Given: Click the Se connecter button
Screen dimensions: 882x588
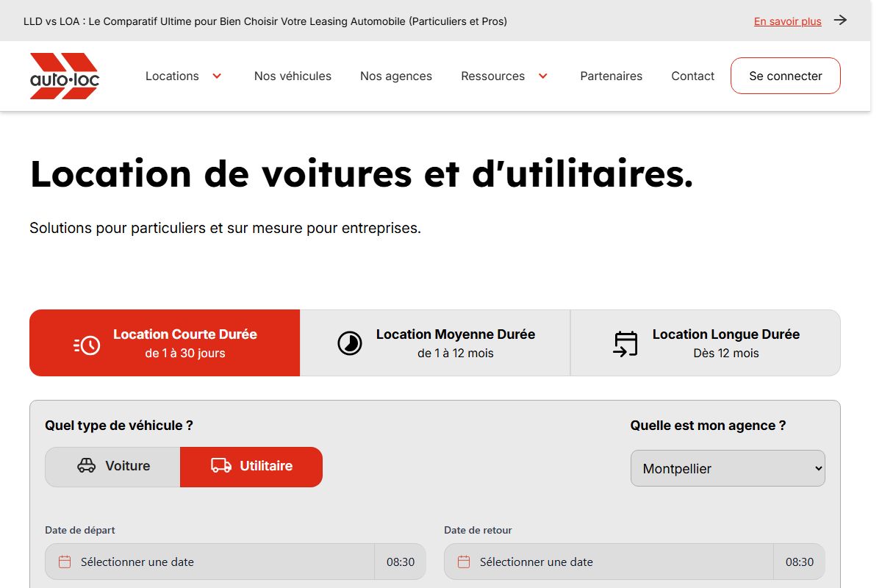Looking at the screenshot, I should (x=785, y=76).
